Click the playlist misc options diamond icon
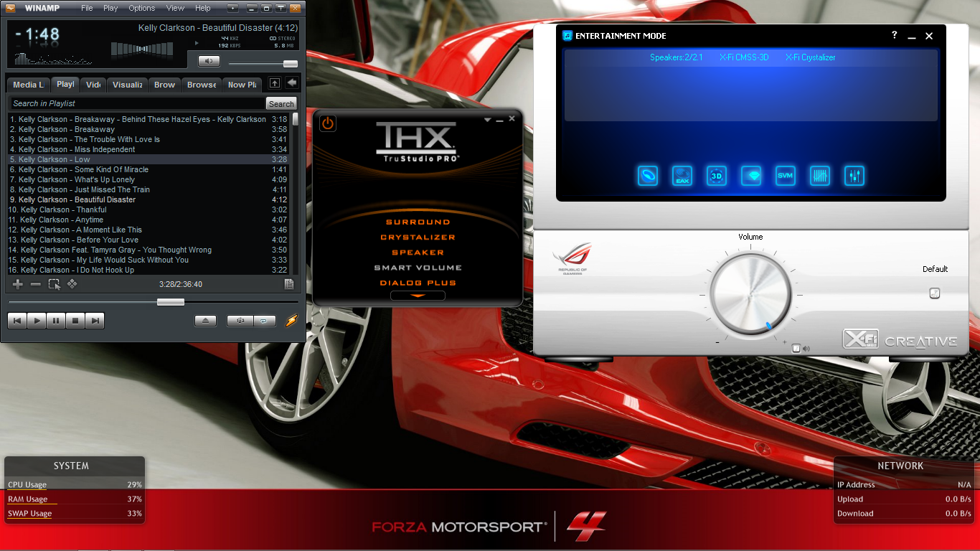The height and width of the screenshot is (551, 980). point(72,284)
